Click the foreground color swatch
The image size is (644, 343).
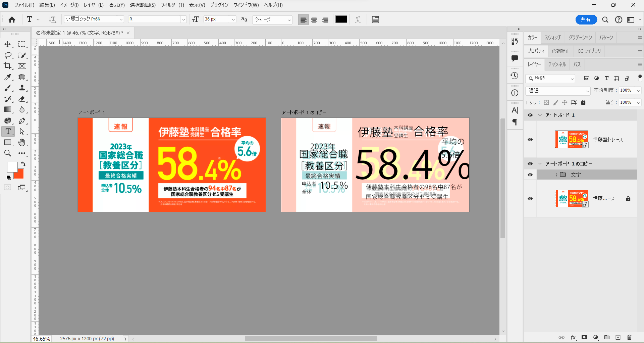[12, 167]
